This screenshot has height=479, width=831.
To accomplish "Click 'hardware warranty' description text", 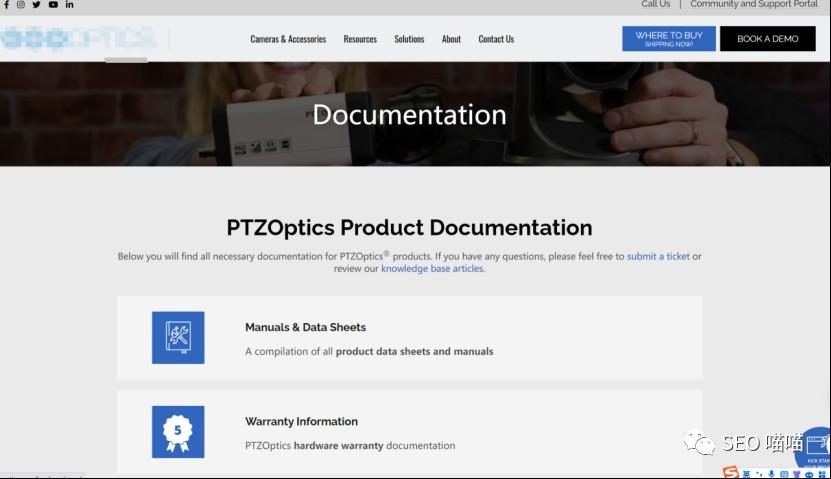I will click(x=338, y=446).
